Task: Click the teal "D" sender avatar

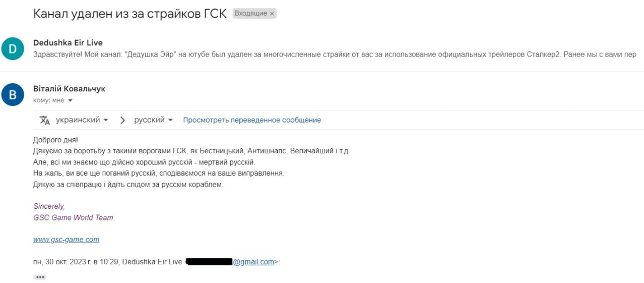Action: pos(13,48)
